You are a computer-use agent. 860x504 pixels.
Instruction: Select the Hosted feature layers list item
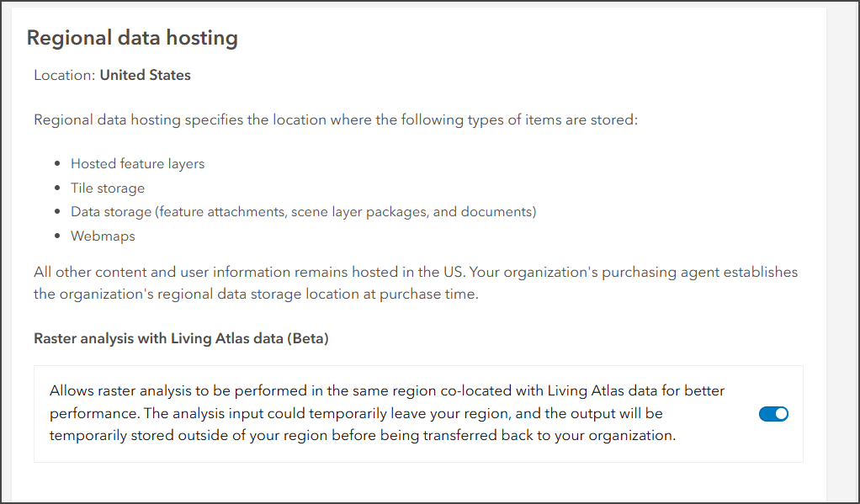pos(137,164)
